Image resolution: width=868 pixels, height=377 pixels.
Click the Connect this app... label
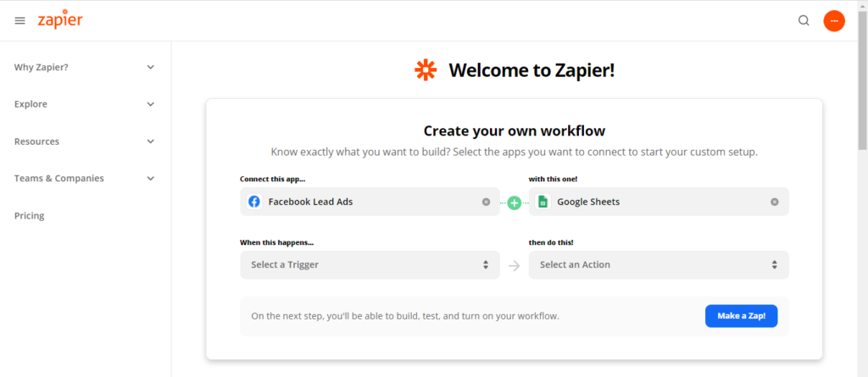[x=273, y=179]
